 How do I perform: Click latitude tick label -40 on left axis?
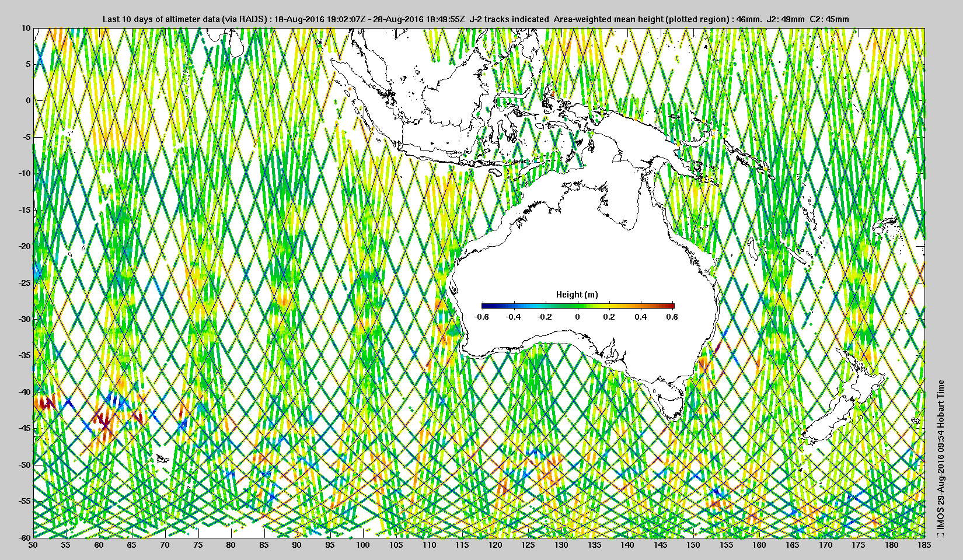tap(24, 392)
